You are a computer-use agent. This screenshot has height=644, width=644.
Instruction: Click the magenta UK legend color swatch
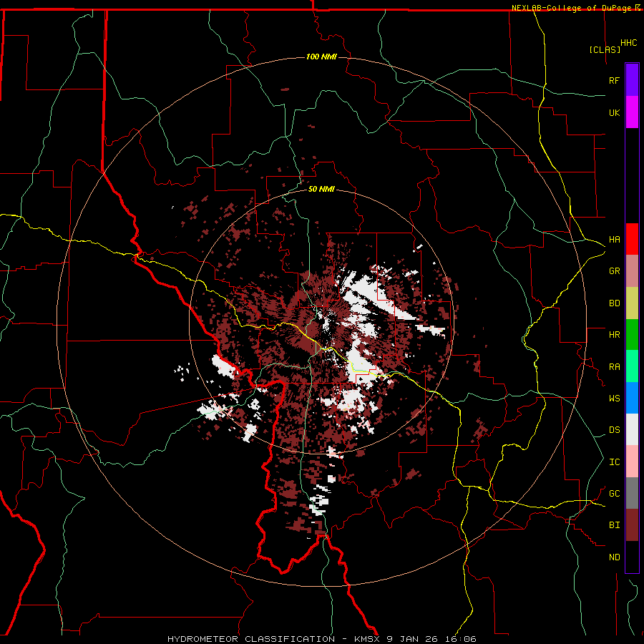[x=632, y=112]
